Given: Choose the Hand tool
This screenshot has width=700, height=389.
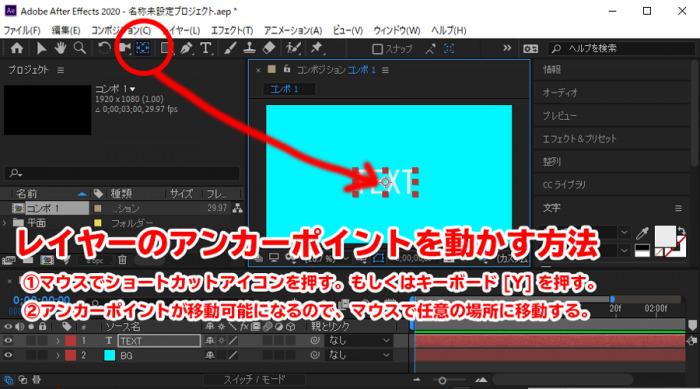Looking at the screenshot, I should [60, 48].
